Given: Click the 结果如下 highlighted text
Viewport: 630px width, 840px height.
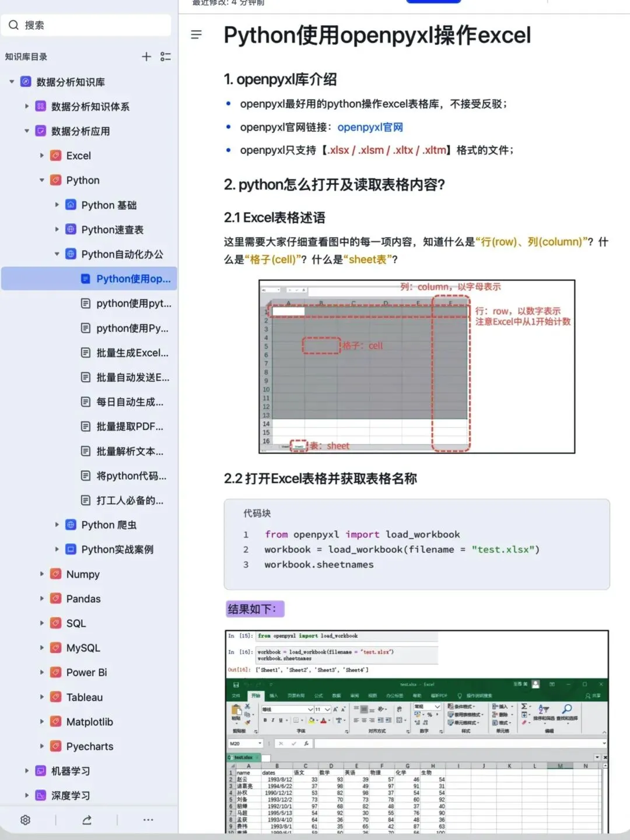Looking at the screenshot, I should (255, 609).
